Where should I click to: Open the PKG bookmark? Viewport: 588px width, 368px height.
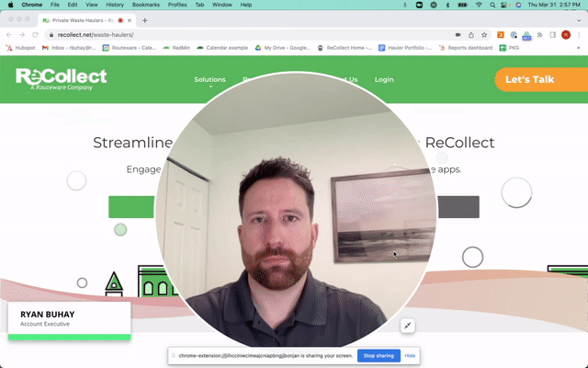click(509, 48)
